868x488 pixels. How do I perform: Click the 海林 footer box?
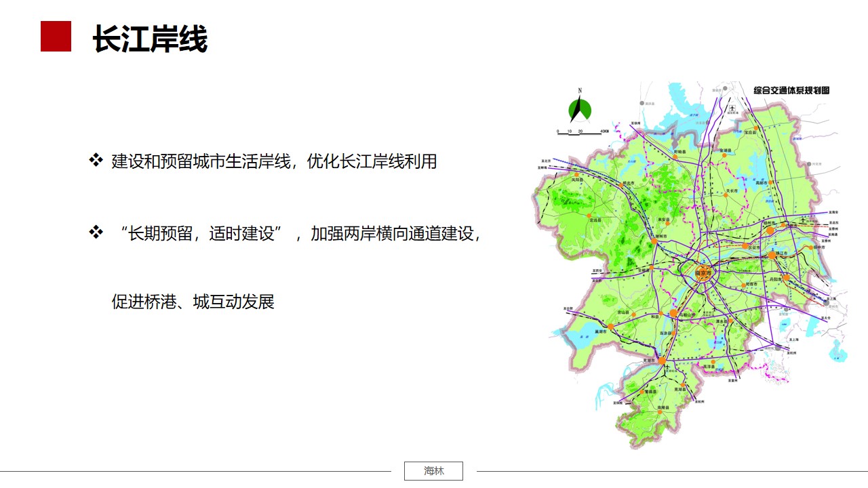click(x=433, y=471)
